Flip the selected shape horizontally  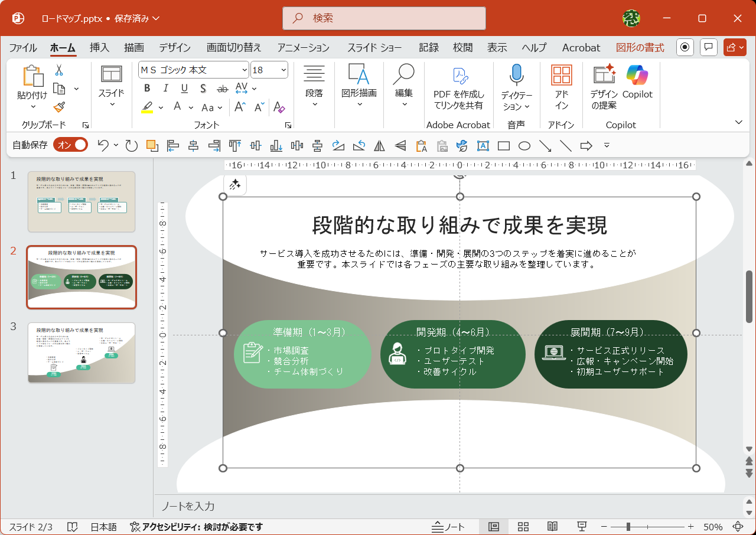(379, 145)
